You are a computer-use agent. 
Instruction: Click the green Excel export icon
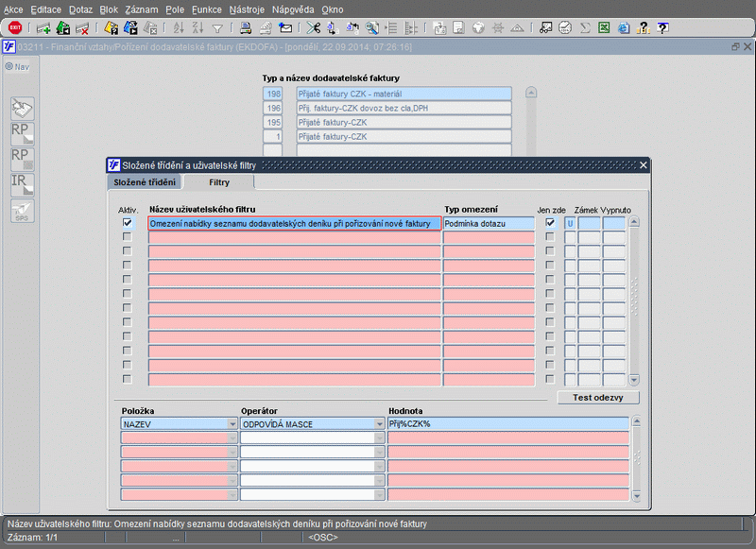(604, 28)
